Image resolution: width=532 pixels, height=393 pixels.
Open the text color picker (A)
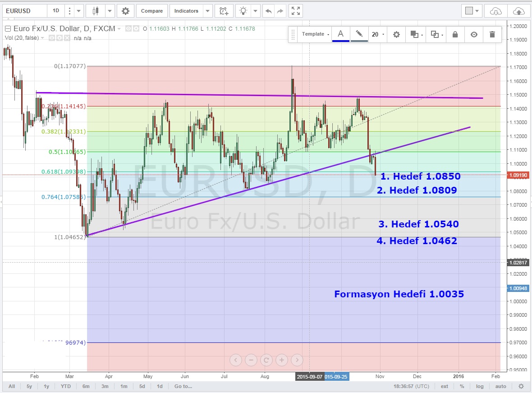point(341,34)
